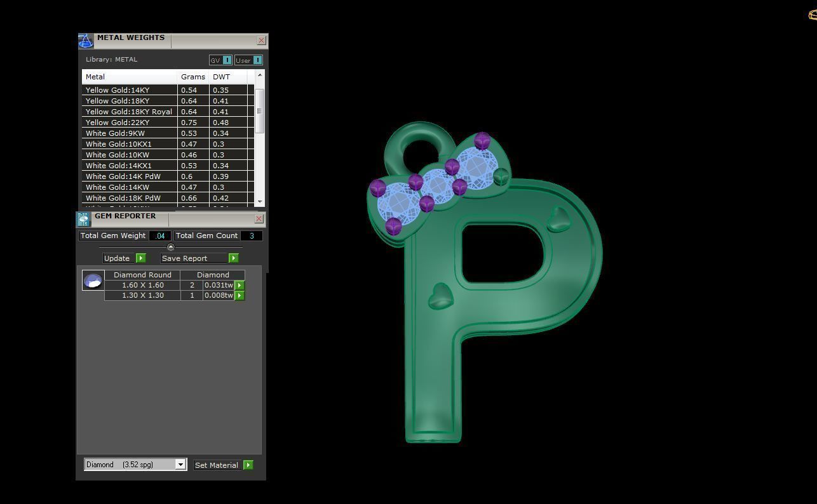
Task: Click the Metal column header
Action: (130, 77)
